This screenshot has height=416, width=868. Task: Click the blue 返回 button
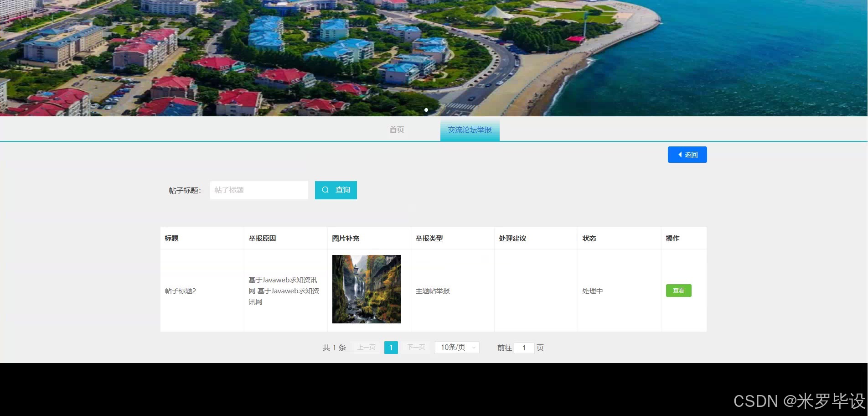[x=687, y=154]
